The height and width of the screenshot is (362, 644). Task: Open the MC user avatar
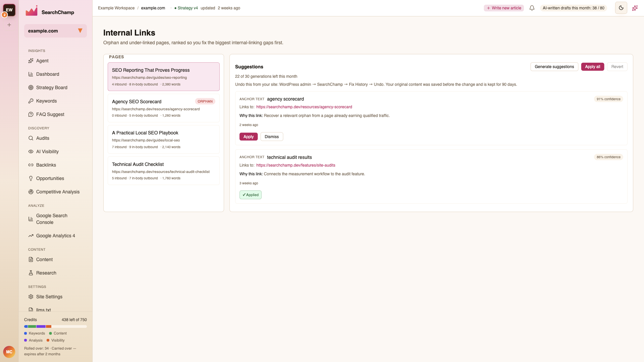pyautogui.click(x=9, y=352)
